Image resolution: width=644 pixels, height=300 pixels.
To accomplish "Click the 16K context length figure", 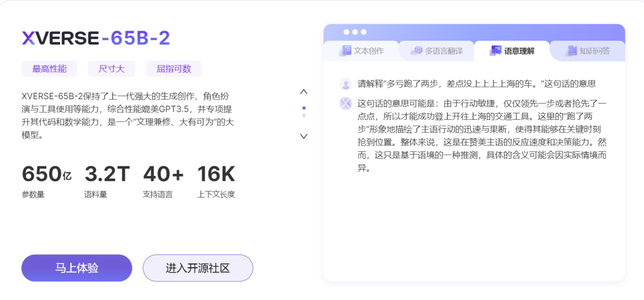I will 216,174.
